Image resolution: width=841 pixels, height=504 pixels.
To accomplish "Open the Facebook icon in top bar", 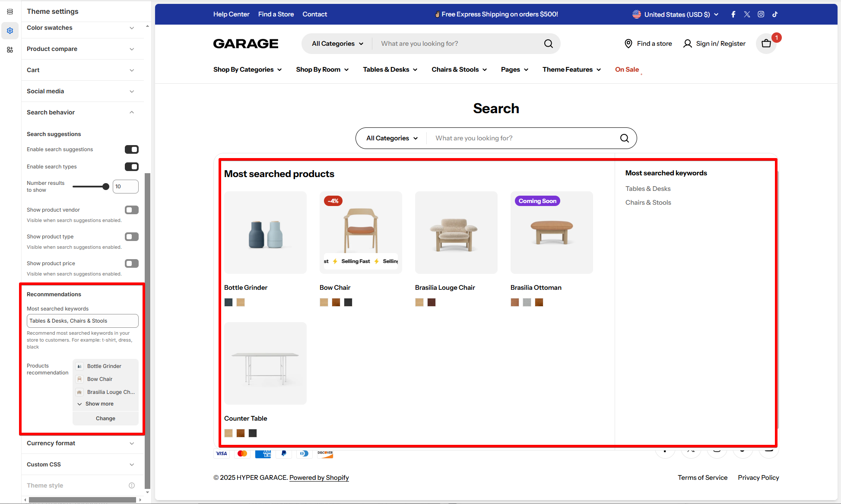I will point(733,14).
